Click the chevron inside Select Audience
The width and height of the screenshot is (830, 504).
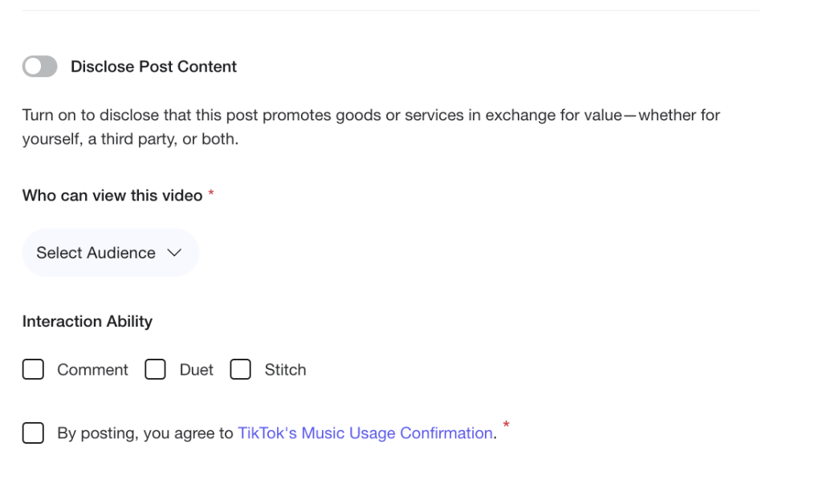pos(174,253)
